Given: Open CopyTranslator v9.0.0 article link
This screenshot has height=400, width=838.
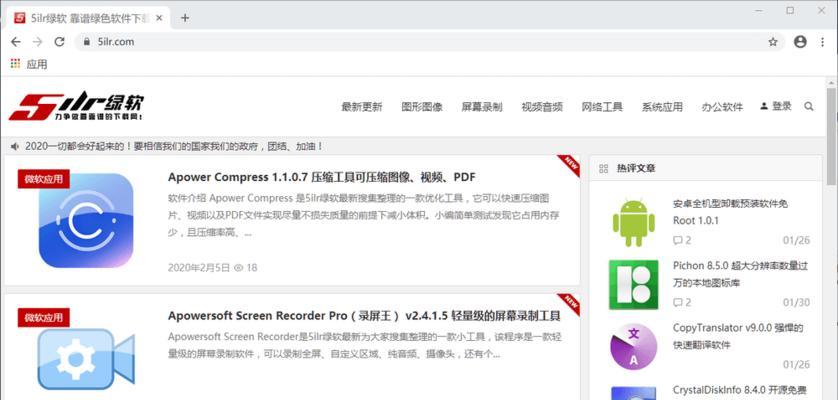Looking at the screenshot, I should click(738, 336).
